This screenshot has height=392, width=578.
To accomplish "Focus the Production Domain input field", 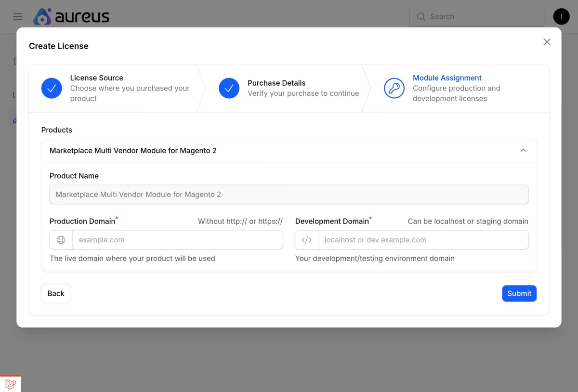I will 177,240.
